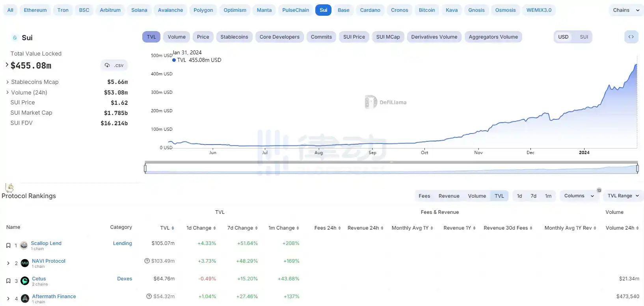Download the TVL data as .csv
The image size is (644, 306).
pyautogui.click(x=114, y=65)
